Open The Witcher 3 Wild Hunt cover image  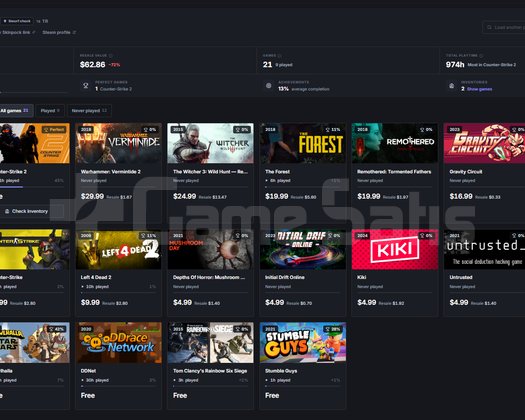tap(210, 143)
